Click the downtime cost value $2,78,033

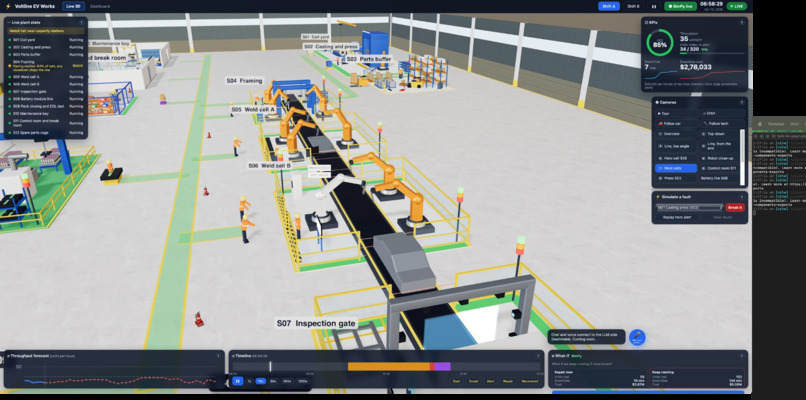pyautogui.click(x=695, y=67)
